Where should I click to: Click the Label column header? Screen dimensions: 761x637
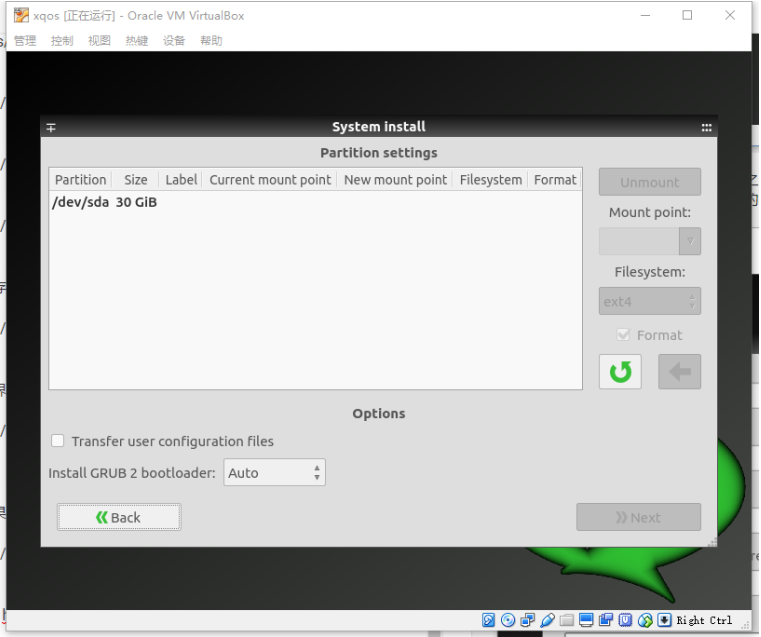pyautogui.click(x=181, y=180)
